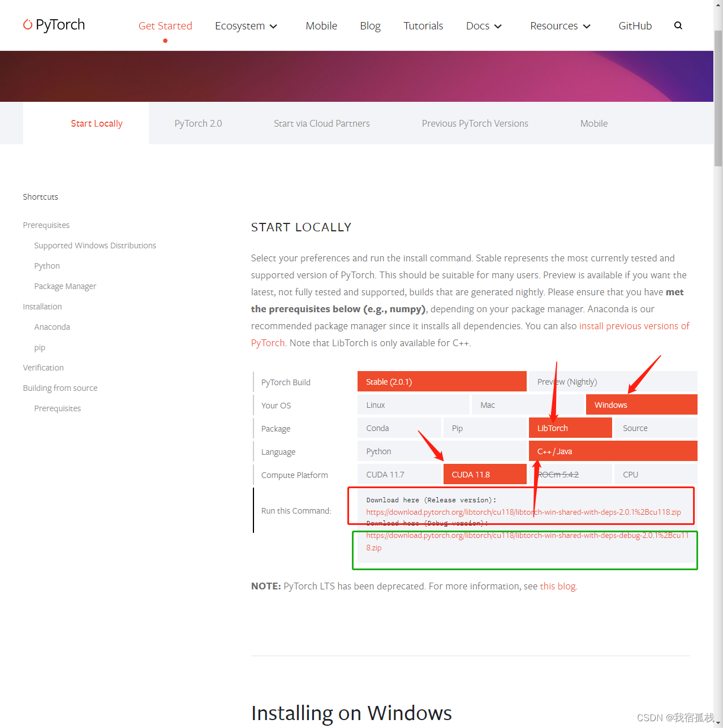
Task: Select C++ / Java language option
Action: pyautogui.click(x=613, y=451)
